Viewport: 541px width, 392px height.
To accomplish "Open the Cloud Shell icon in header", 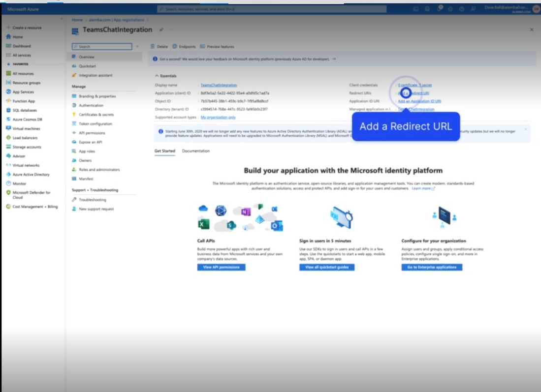I will click(x=416, y=9).
